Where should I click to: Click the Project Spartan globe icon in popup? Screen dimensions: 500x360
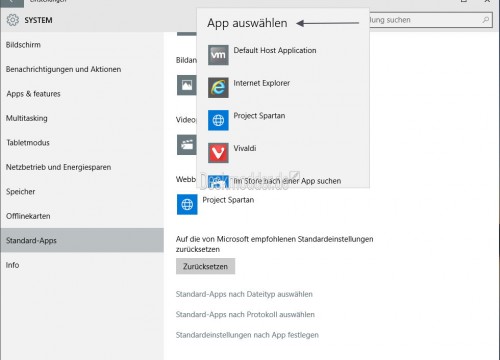pos(218,120)
